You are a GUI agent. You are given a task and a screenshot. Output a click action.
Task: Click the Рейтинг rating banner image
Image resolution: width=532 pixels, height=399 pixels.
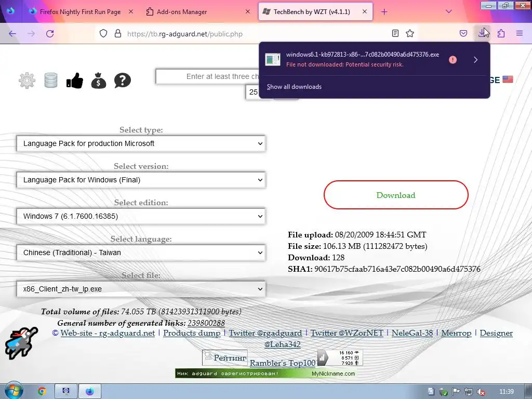click(x=225, y=357)
